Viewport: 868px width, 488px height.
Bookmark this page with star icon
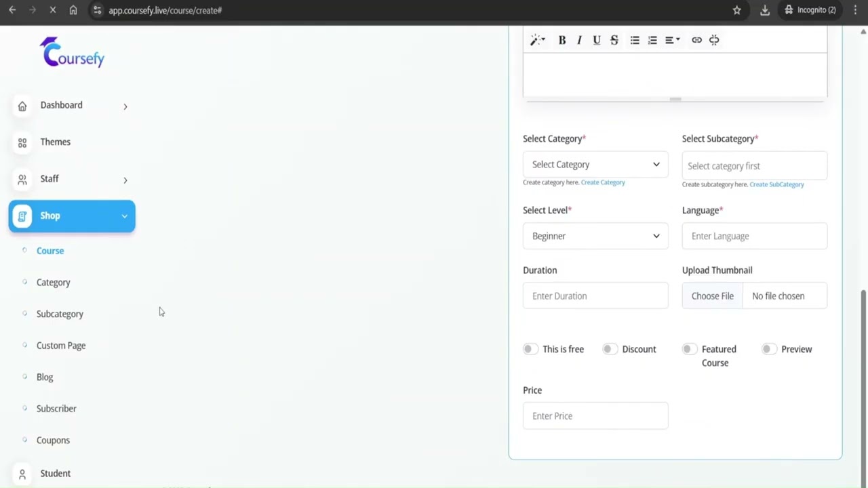click(x=737, y=10)
